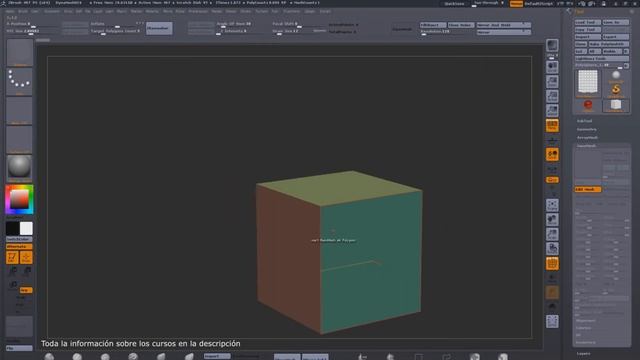Click the Actual size icon
Viewport: 640px width, 360px height.
pos(552,96)
